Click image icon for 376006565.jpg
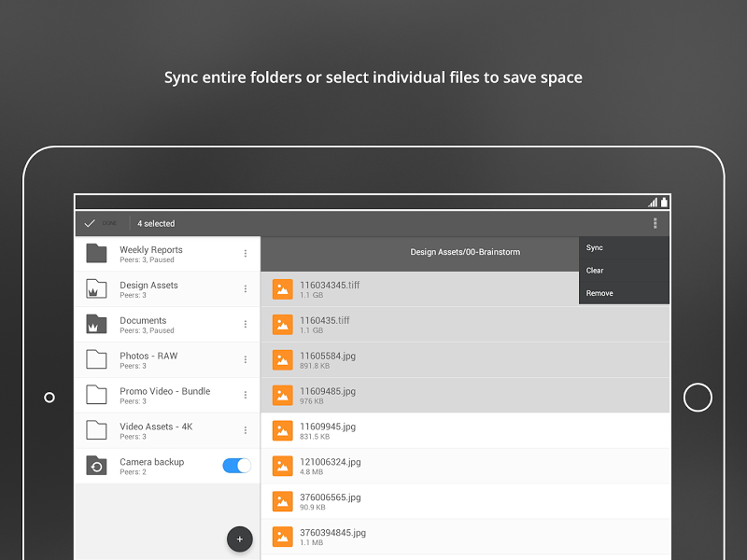The image size is (747, 560). 283,501
